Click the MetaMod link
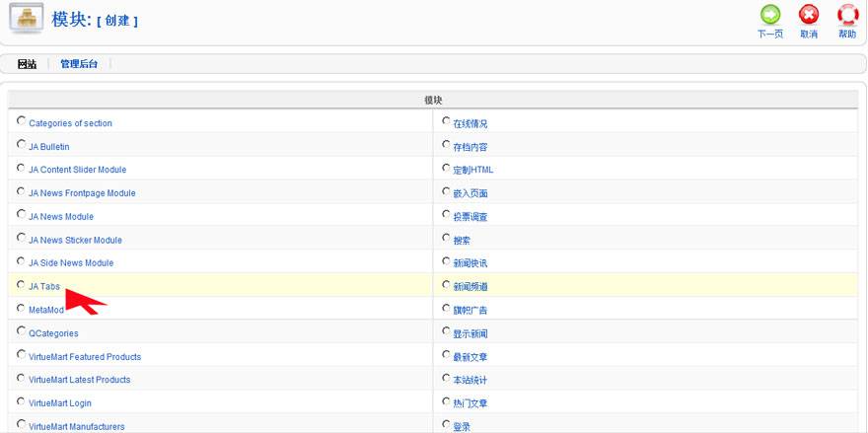868x433 pixels. (x=46, y=310)
